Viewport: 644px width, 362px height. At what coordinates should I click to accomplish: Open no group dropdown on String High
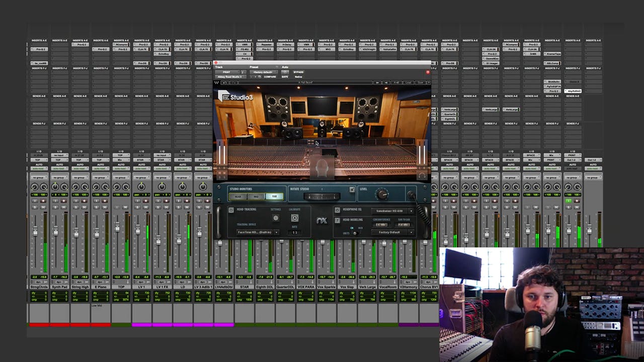80,177
